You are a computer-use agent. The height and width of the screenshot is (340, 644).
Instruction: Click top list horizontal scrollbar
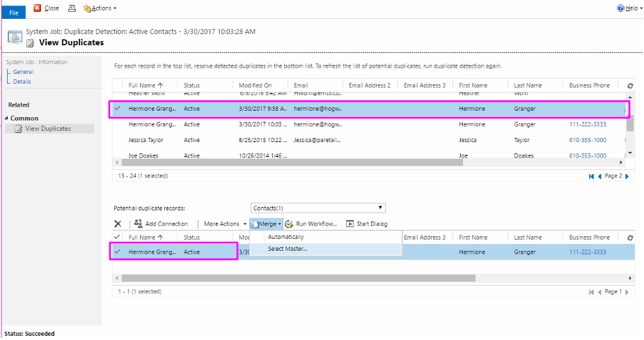pyautogui.click(x=291, y=162)
